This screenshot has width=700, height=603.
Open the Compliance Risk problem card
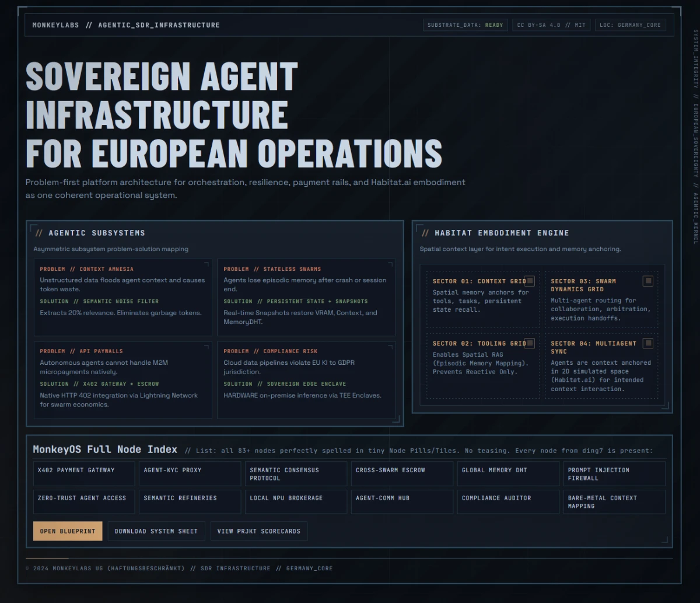pos(306,380)
